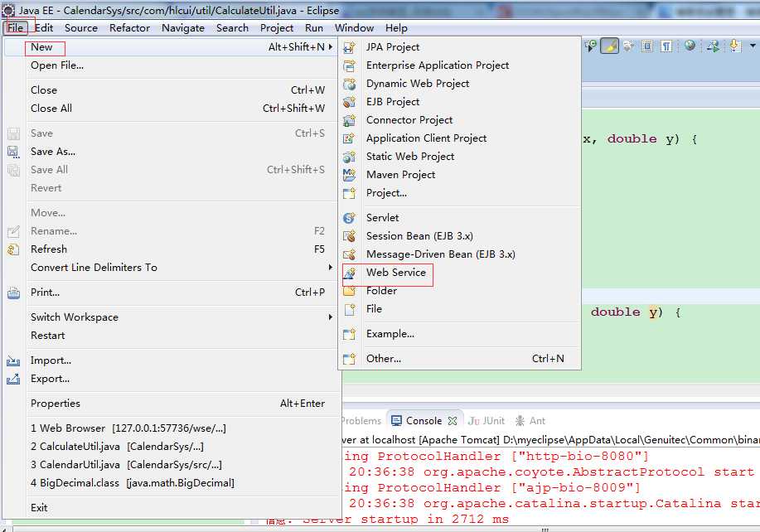This screenshot has height=532, width=760.
Task: Choose Exit at bottom of File menu
Action: (x=172, y=508)
